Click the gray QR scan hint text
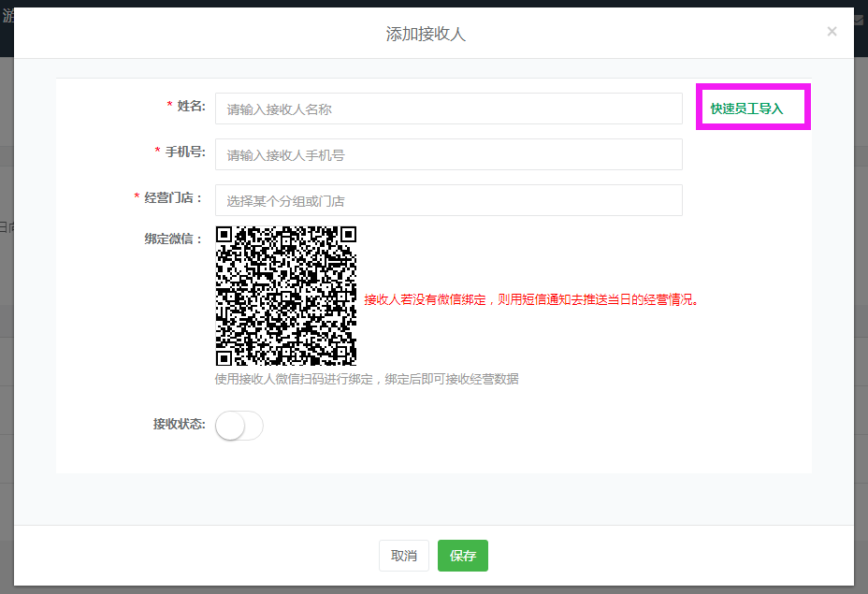The height and width of the screenshot is (594, 868). [367, 379]
